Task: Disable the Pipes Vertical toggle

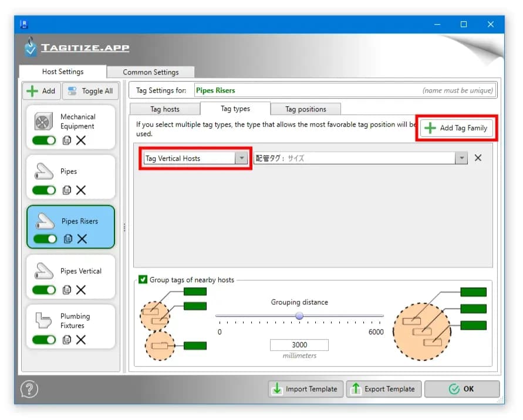Action: click(44, 290)
